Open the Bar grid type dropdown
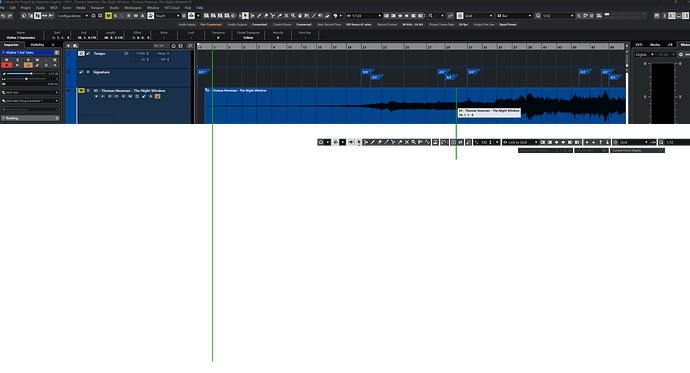This screenshot has width=690, height=373. coord(514,16)
